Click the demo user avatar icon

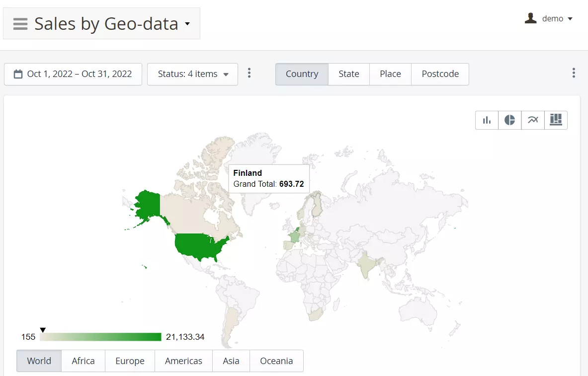point(531,18)
